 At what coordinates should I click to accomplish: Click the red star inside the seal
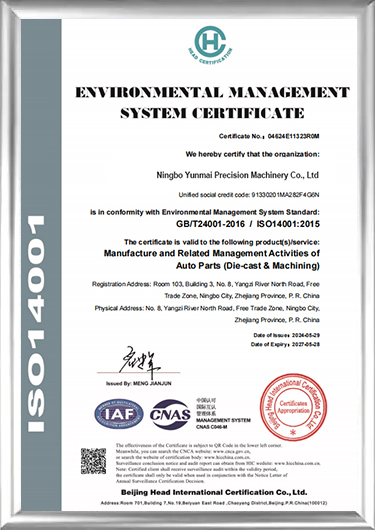(293, 432)
